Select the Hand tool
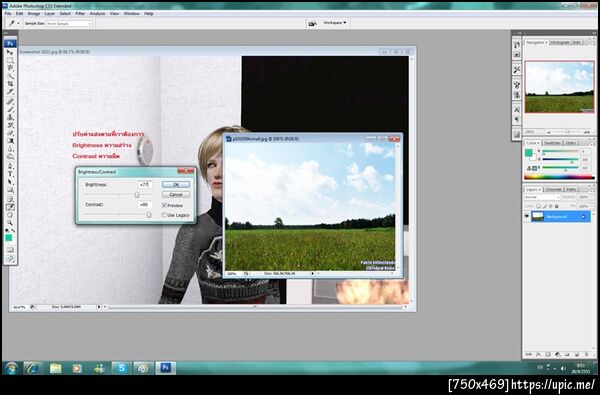The image size is (600, 395). [x=10, y=215]
